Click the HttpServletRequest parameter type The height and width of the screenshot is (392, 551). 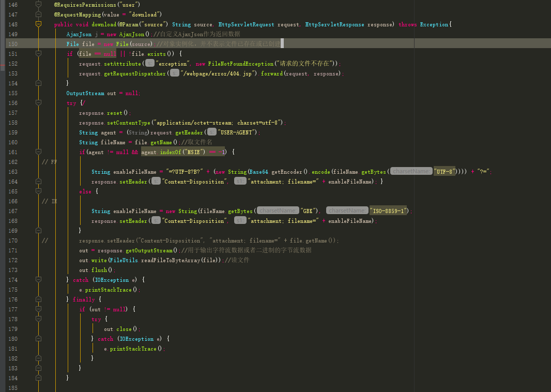246,25
